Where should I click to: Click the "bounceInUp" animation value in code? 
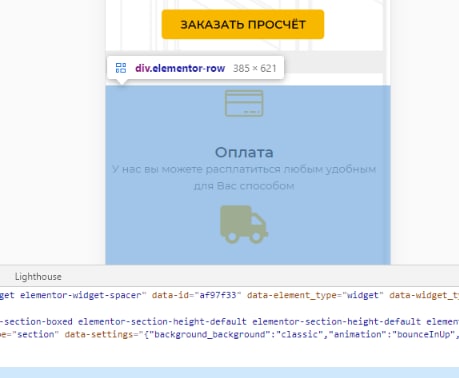[422, 334]
